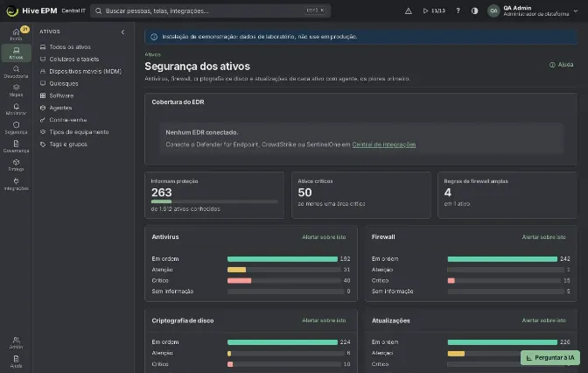588x373 pixels.
Task: Click the QA user avatar
Action: (493, 11)
